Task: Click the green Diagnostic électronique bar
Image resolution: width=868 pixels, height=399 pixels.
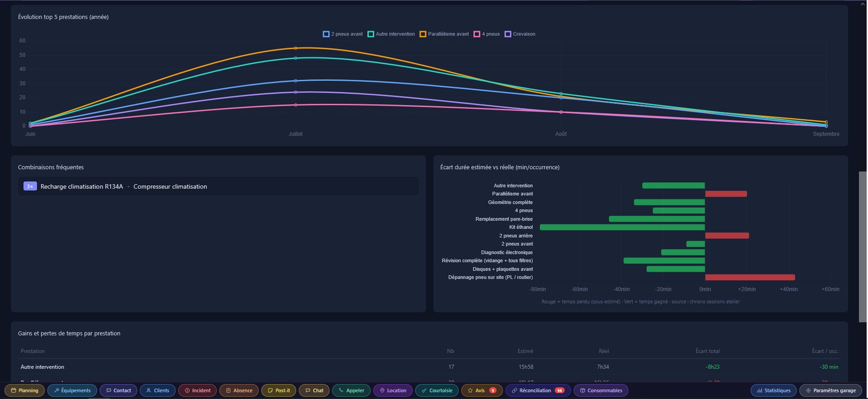Action: point(683,252)
